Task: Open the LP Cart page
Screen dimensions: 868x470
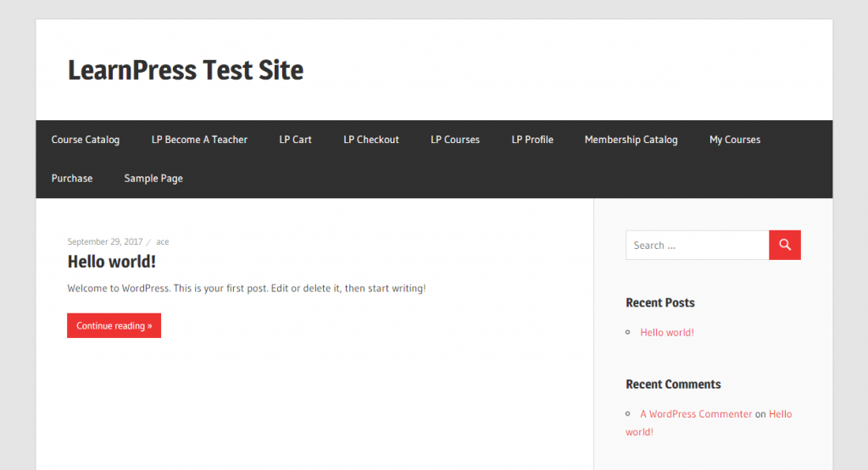Action: click(x=295, y=140)
